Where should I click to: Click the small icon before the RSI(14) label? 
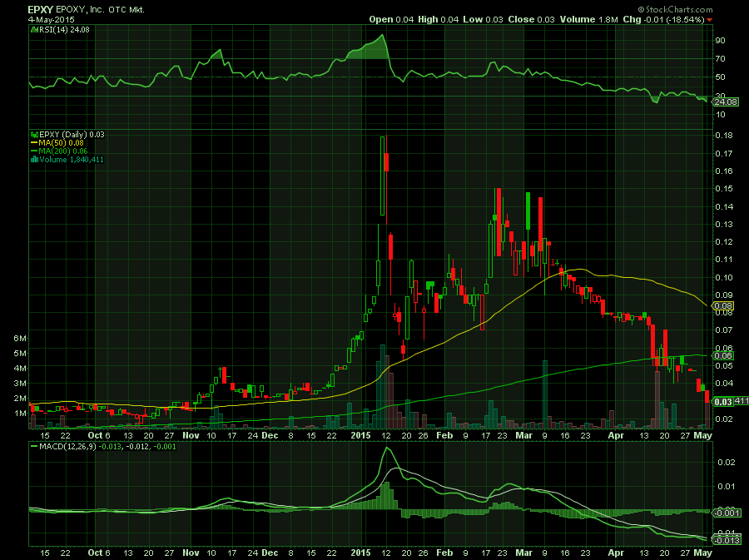pos(33,30)
